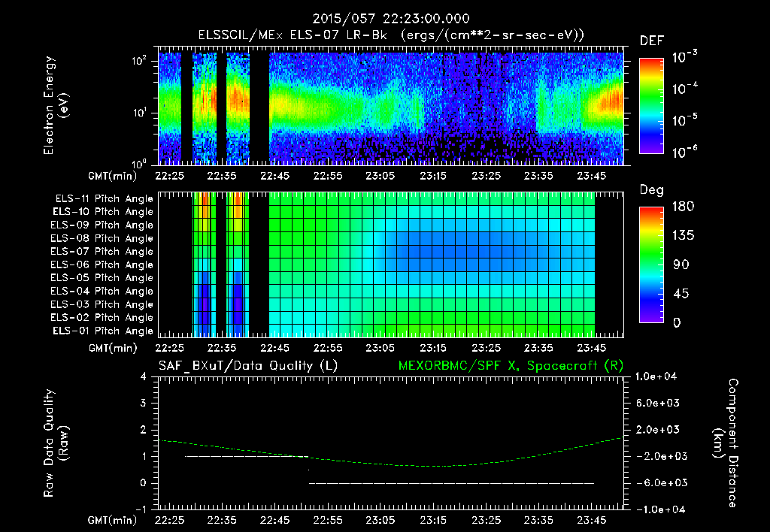770x532 pixels.
Task: Select the Deg pitch angle color scale bar
Action: coord(651,264)
